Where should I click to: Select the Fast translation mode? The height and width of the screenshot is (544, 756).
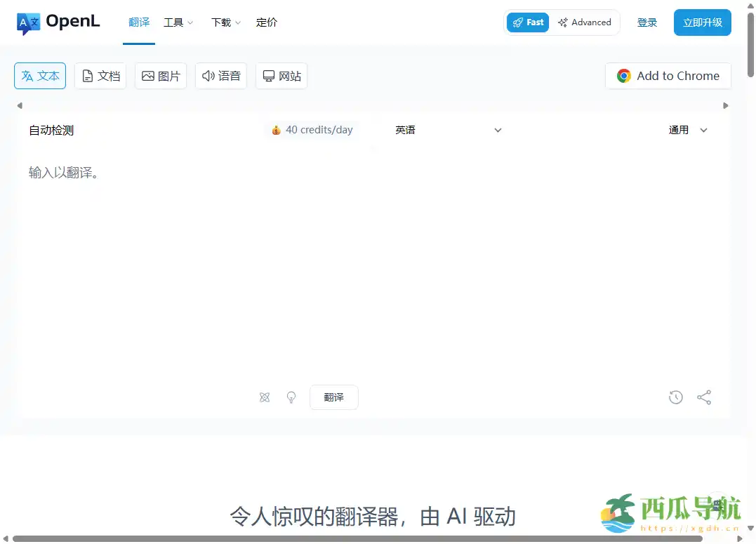[527, 22]
